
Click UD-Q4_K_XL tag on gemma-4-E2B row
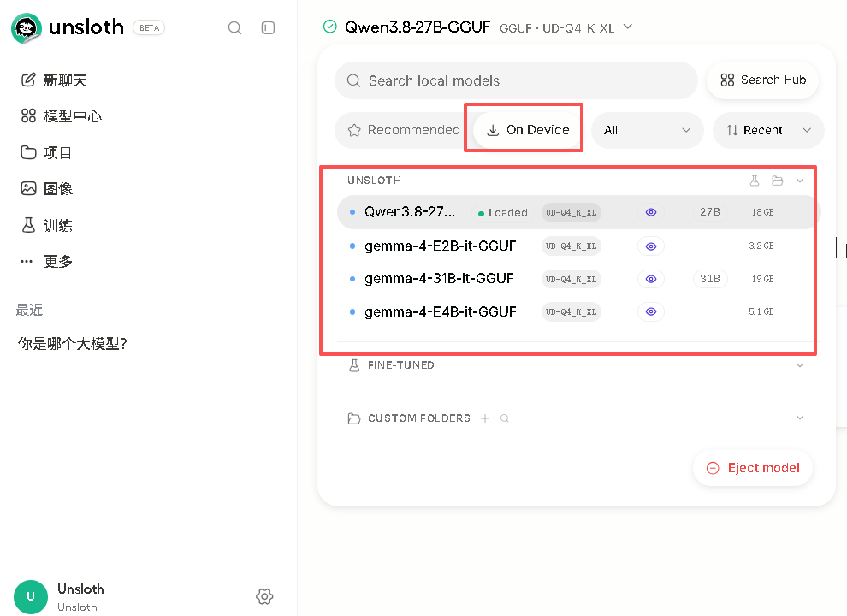pos(571,246)
